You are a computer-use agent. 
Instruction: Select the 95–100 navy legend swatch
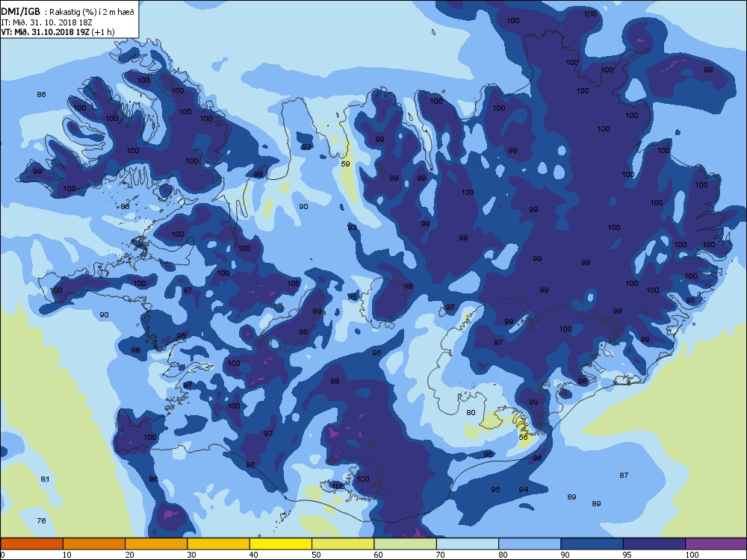point(654,544)
